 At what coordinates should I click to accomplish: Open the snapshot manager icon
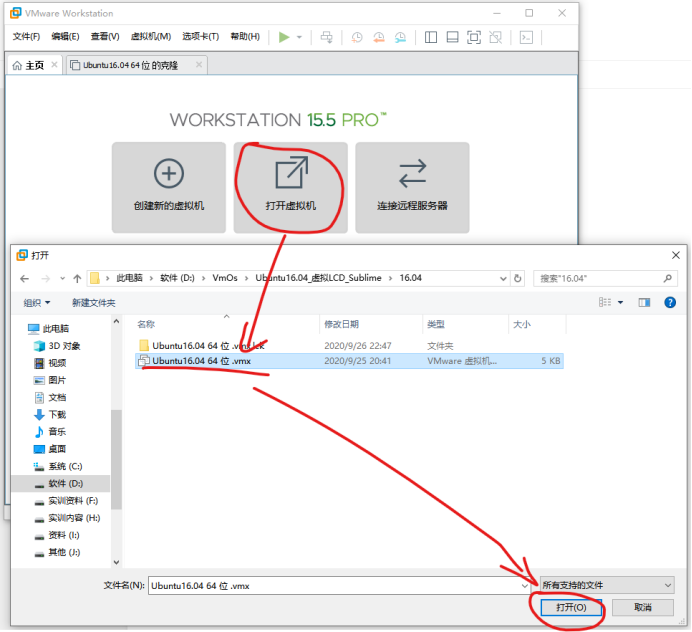[400, 37]
